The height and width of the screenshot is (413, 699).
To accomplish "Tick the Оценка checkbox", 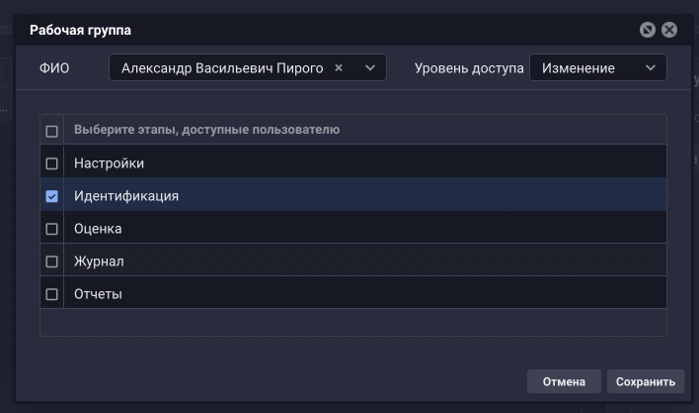I will pos(52,229).
